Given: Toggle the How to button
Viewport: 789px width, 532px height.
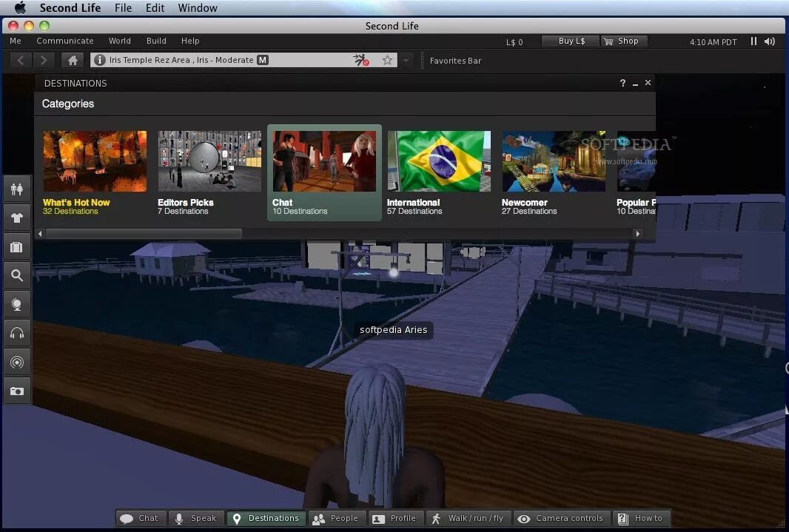Looking at the screenshot, I should tap(640, 519).
